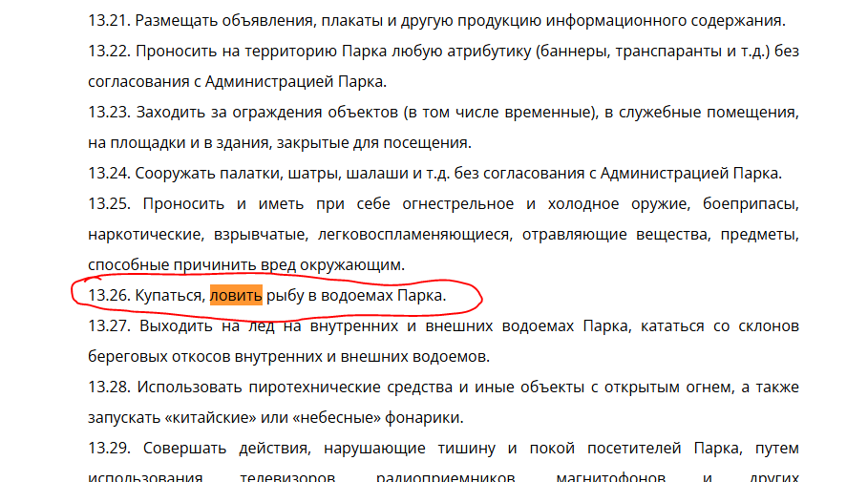Click the word "наркотические" in rule 13.25
The width and height of the screenshot is (868, 482).
tap(146, 235)
